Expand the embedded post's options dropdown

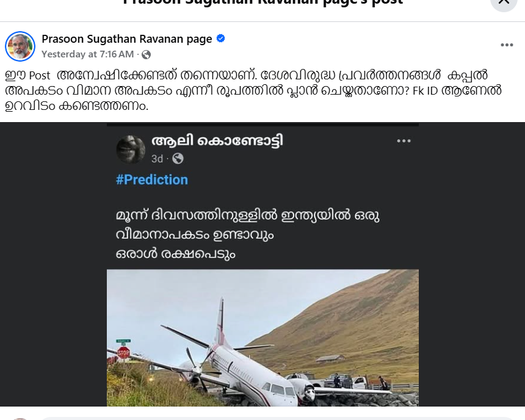(404, 140)
